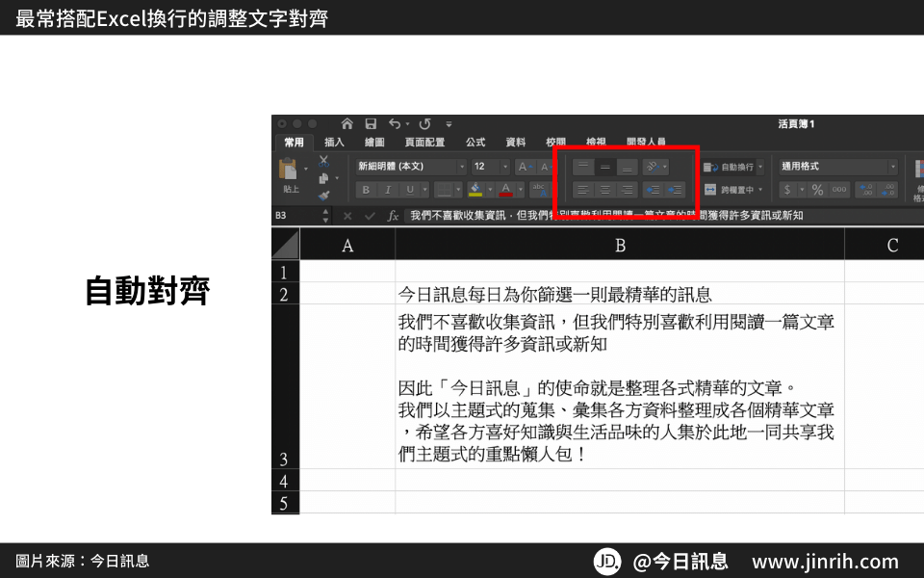
Task: Click the text orientation icon
Action: [653, 167]
